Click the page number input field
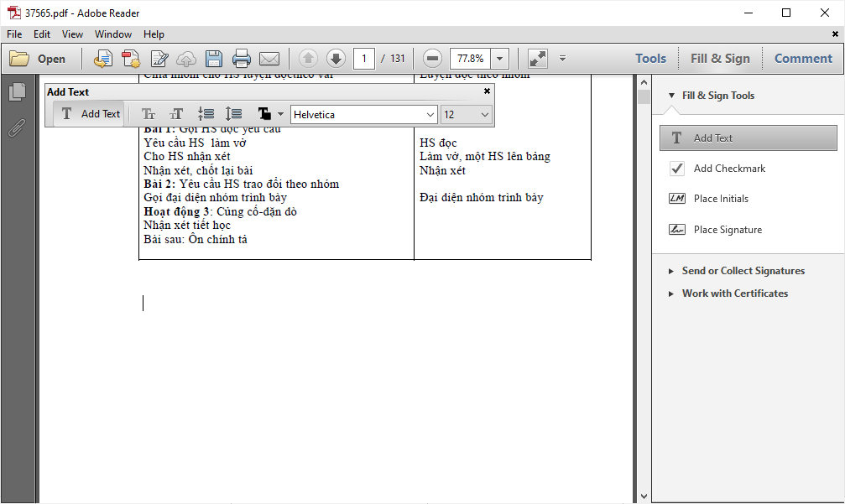The image size is (845, 504). [363, 59]
